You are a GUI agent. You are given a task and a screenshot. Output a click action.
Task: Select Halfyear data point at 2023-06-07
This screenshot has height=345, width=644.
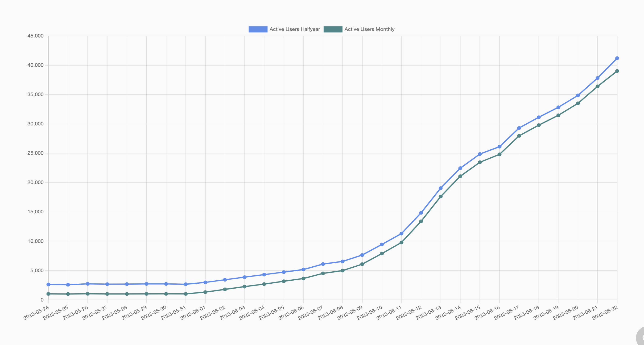pos(323,264)
